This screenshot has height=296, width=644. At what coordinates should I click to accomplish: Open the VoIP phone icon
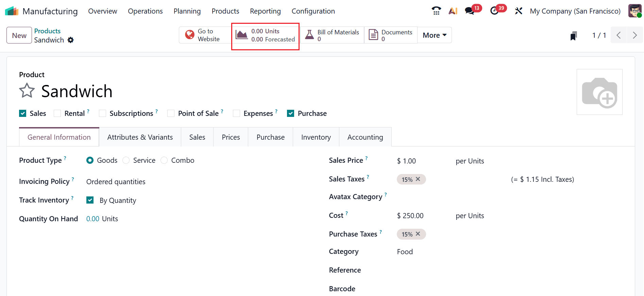pyautogui.click(x=436, y=11)
